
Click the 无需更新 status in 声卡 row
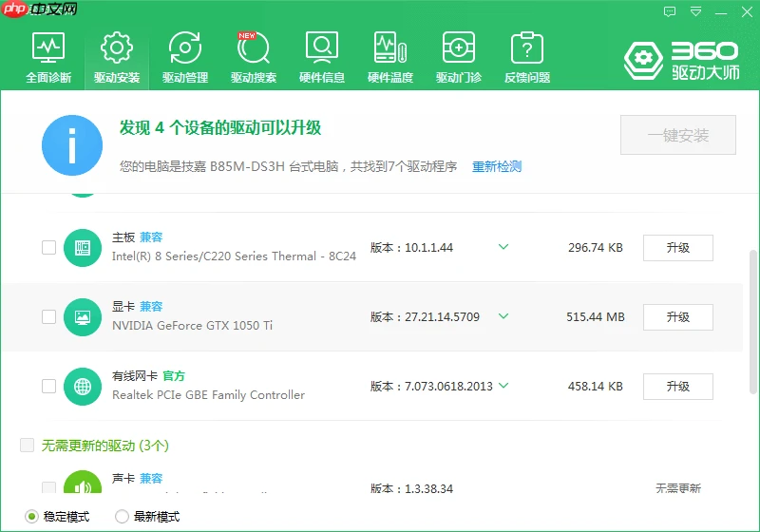point(678,488)
